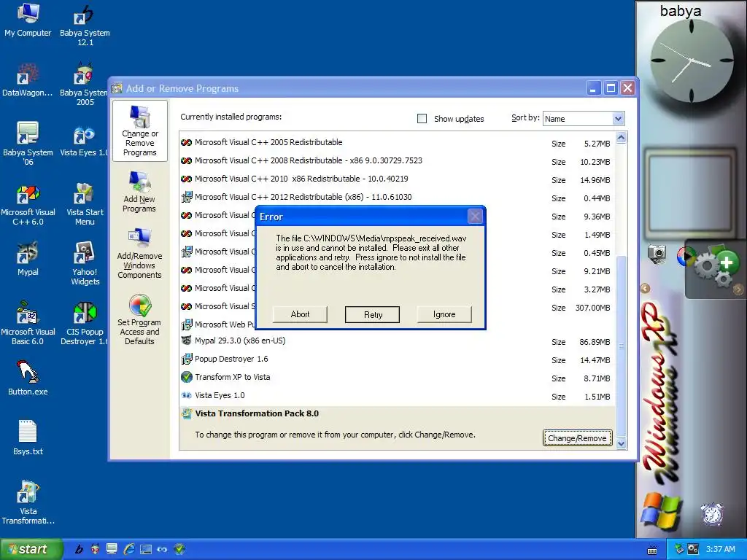
Task: Click the program list scrollbar thumb
Action: [x=622, y=346]
